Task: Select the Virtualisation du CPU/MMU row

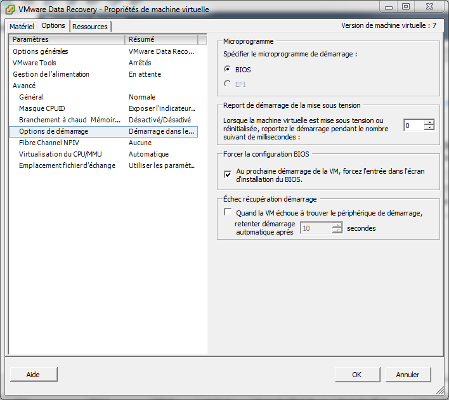Action: 103,154
